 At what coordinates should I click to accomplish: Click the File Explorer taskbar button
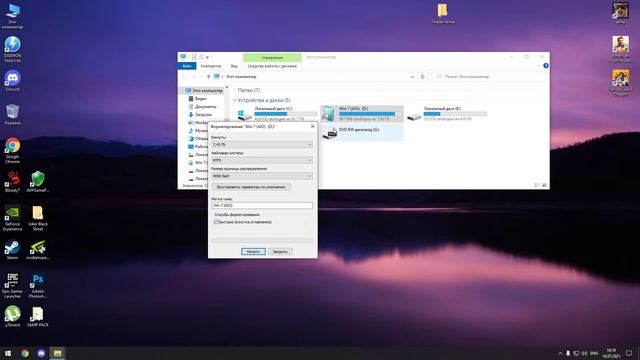coord(58,353)
